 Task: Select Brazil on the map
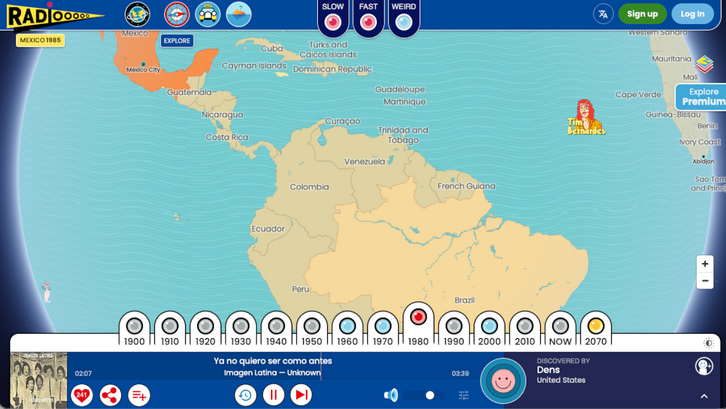coord(464,300)
